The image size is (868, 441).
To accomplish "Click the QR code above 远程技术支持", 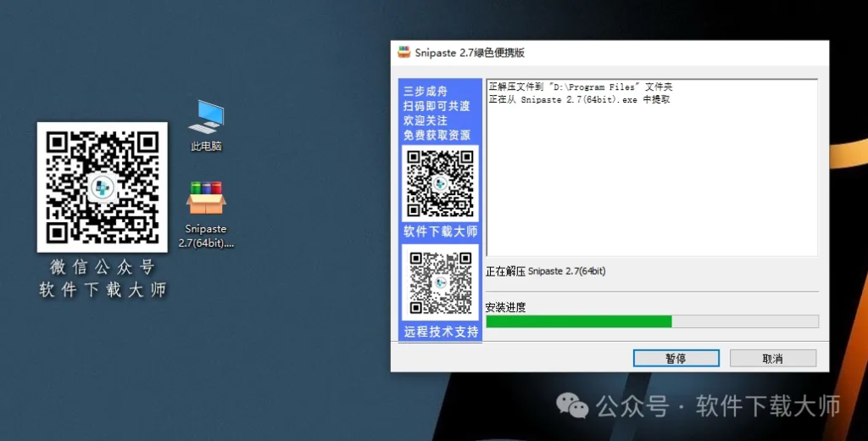I will click(x=440, y=282).
